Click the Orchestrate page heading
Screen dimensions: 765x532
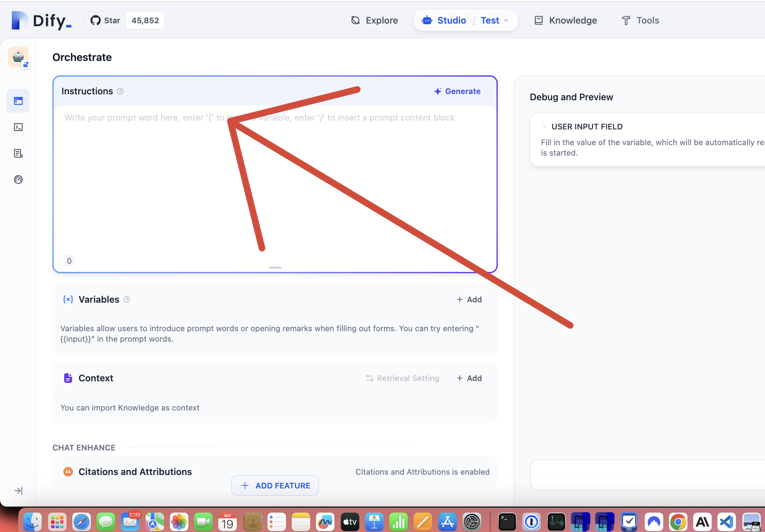click(82, 57)
